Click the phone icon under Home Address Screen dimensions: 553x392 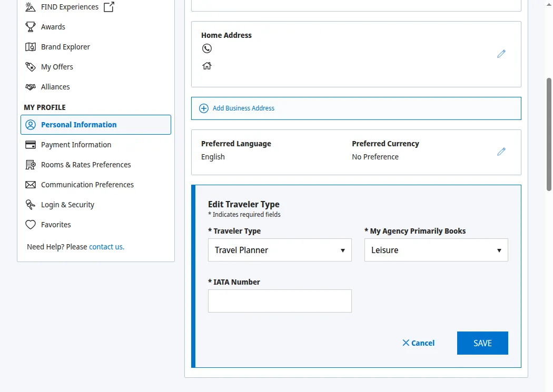coord(206,48)
